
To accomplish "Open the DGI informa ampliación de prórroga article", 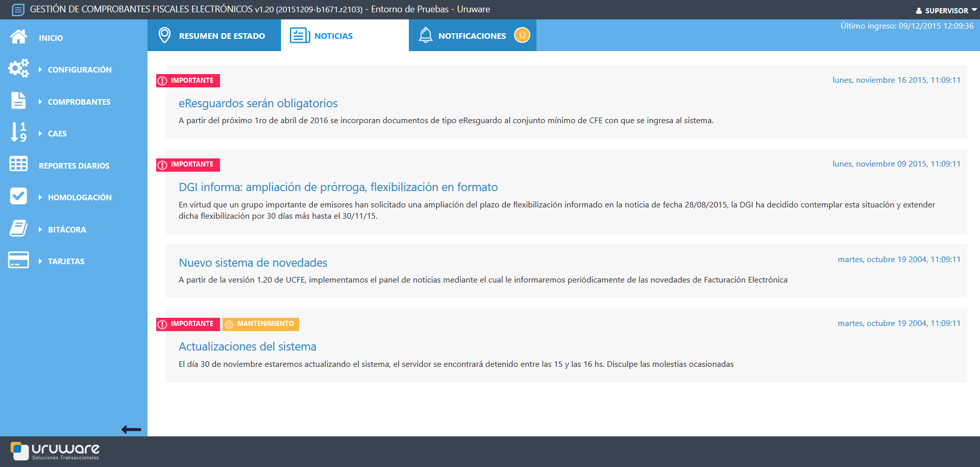I will (x=338, y=187).
